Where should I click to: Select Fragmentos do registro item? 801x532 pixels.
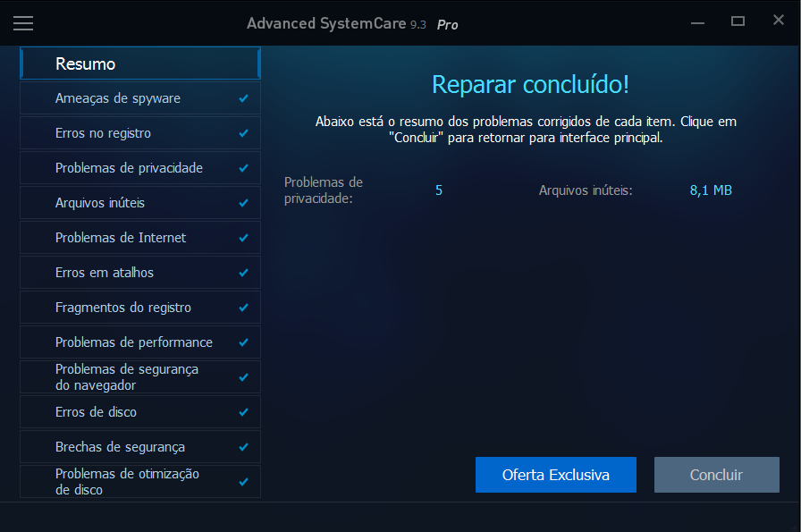click(140, 308)
